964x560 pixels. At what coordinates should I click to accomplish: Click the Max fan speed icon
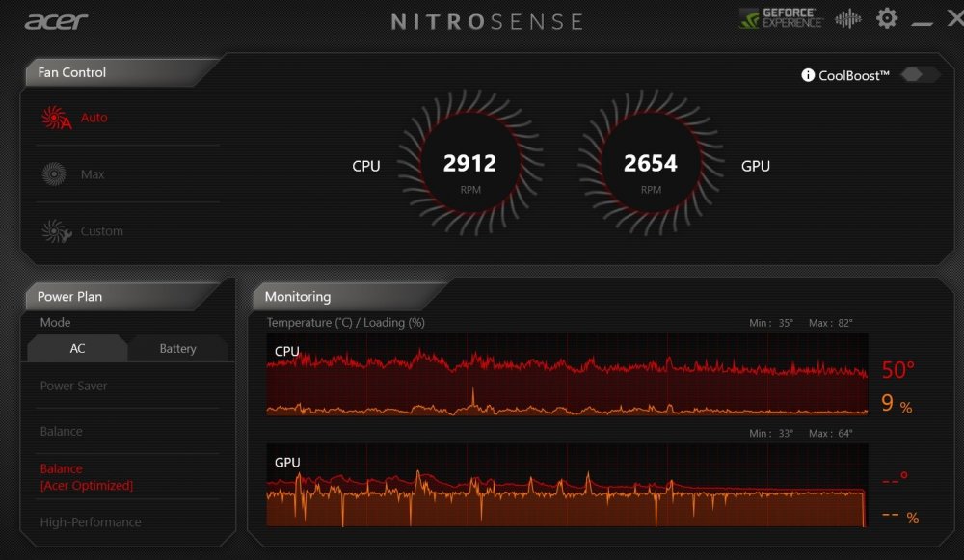(x=54, y=174)
